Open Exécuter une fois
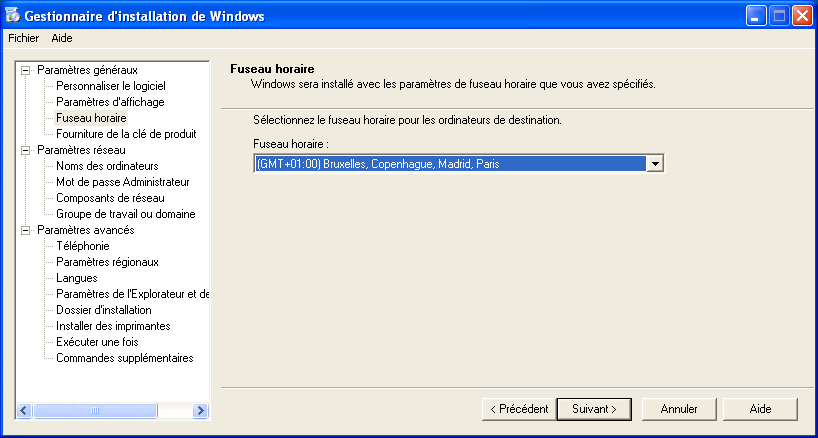This screenshot has height=438, width=818. coord(98,342)
